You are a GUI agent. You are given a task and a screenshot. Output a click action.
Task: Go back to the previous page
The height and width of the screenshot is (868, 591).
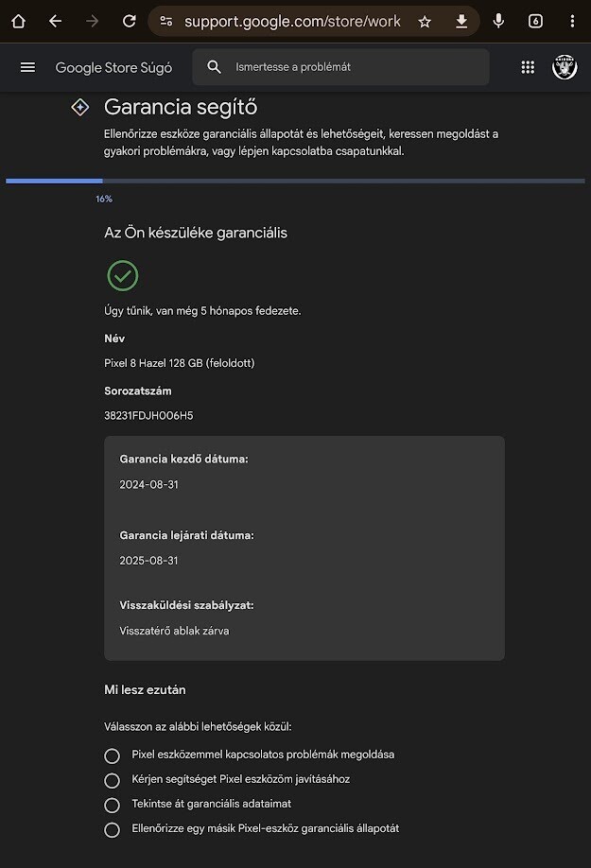tap(55, 21)
